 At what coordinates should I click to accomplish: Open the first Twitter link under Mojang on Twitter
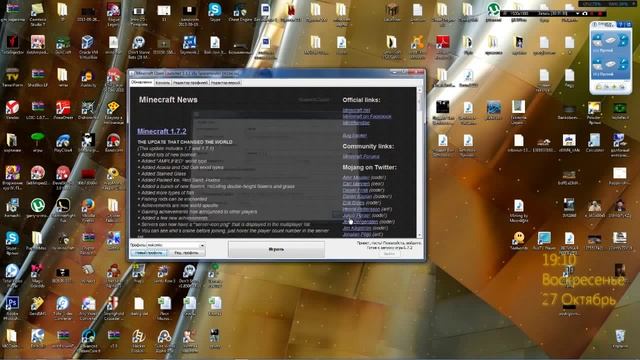tap(356, 178)
